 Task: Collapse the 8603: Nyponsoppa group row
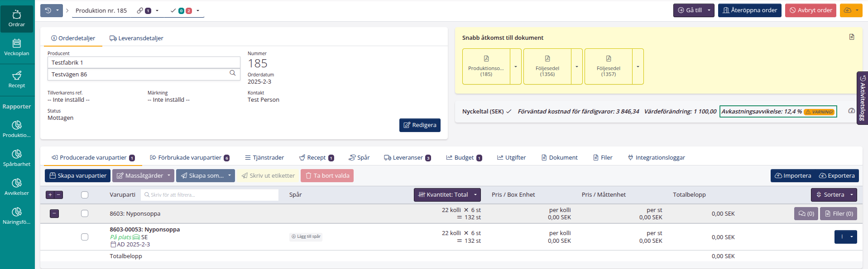tap(54, 213)
